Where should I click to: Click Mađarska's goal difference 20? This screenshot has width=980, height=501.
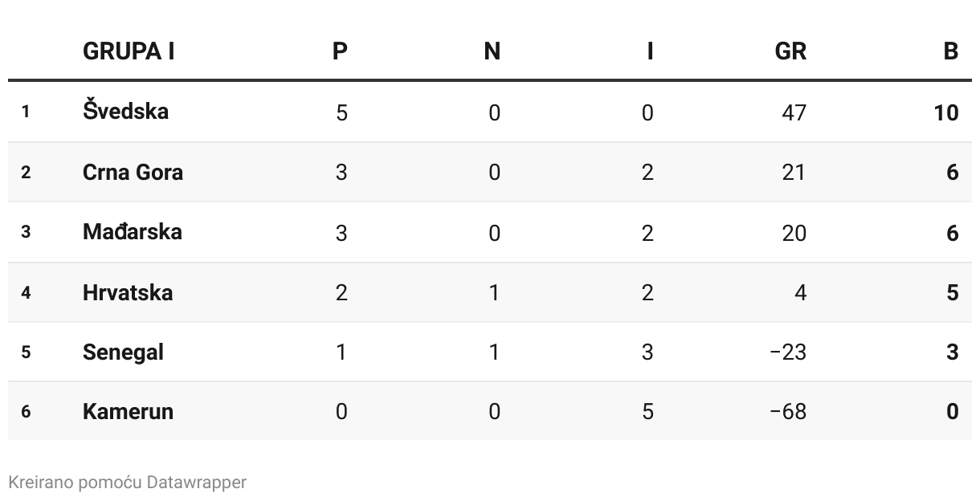click(x=793, y=233)
